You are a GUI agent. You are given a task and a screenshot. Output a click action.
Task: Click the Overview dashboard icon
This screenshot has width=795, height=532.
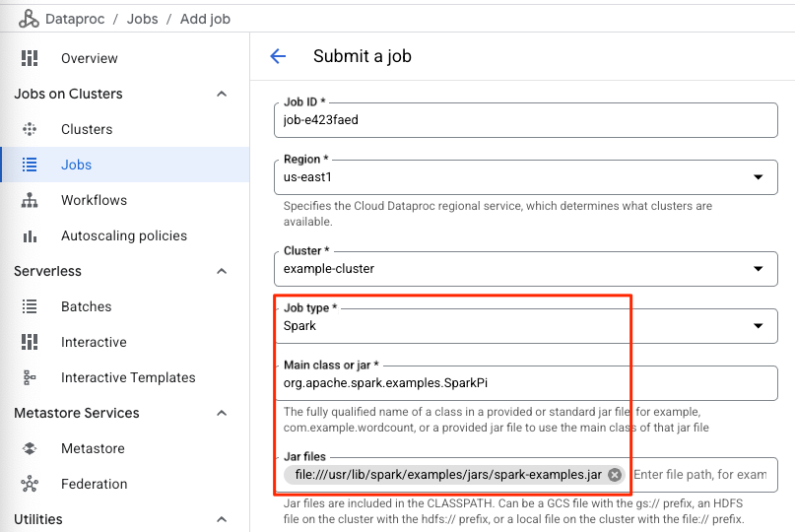(x=30, y=58)
